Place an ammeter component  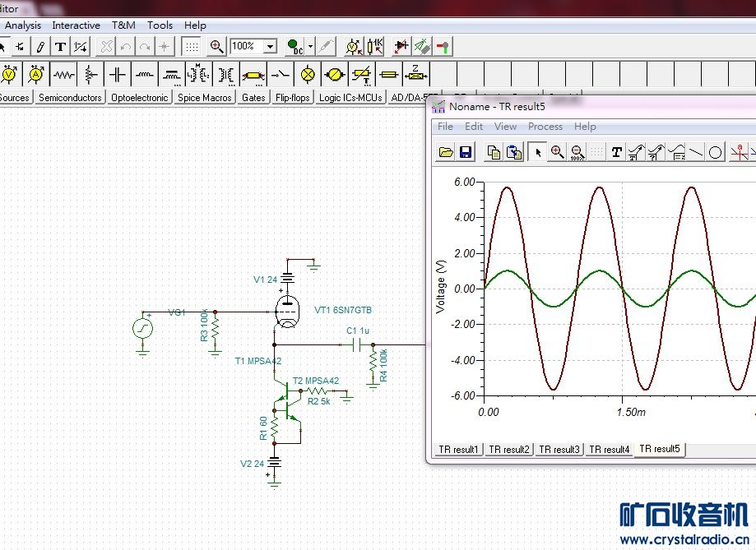pos(35,74)
